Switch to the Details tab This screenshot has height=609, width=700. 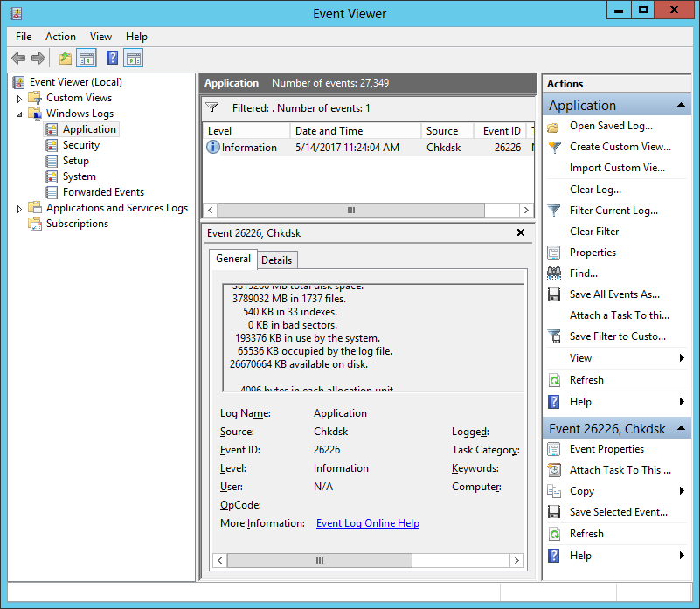[277, 260]
